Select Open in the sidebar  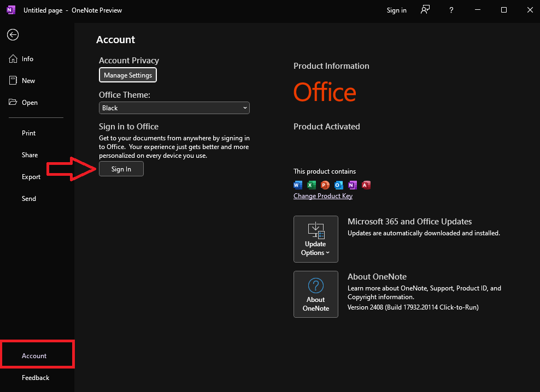tap(37, 103)
